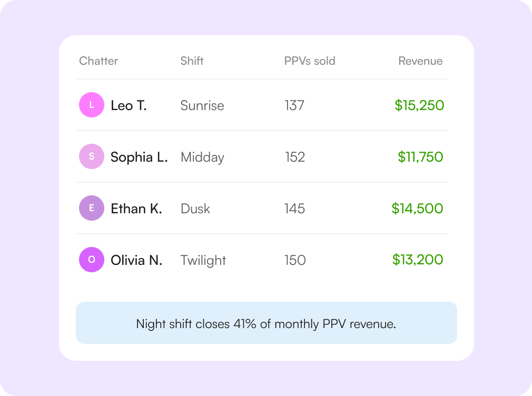The height and width of the screenshot is (396, 532).
Task: Click the Chatter column header
Action: [x=98, y=61]
